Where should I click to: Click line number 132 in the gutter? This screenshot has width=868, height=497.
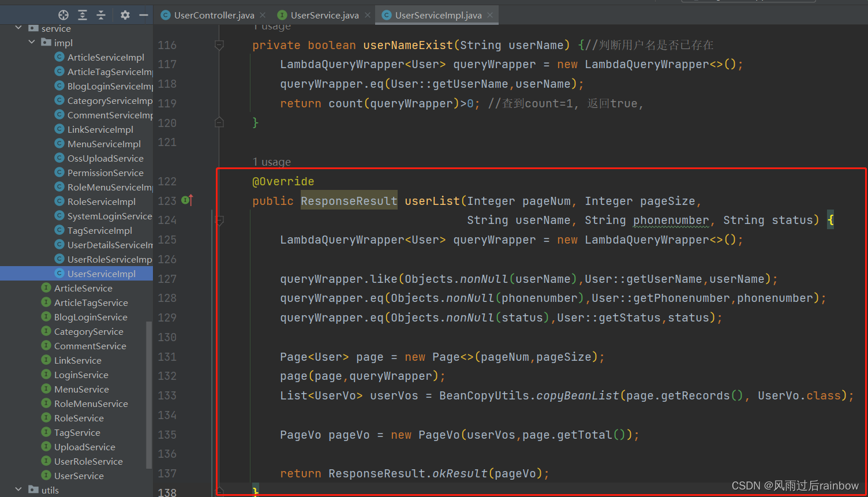(167, 376)
